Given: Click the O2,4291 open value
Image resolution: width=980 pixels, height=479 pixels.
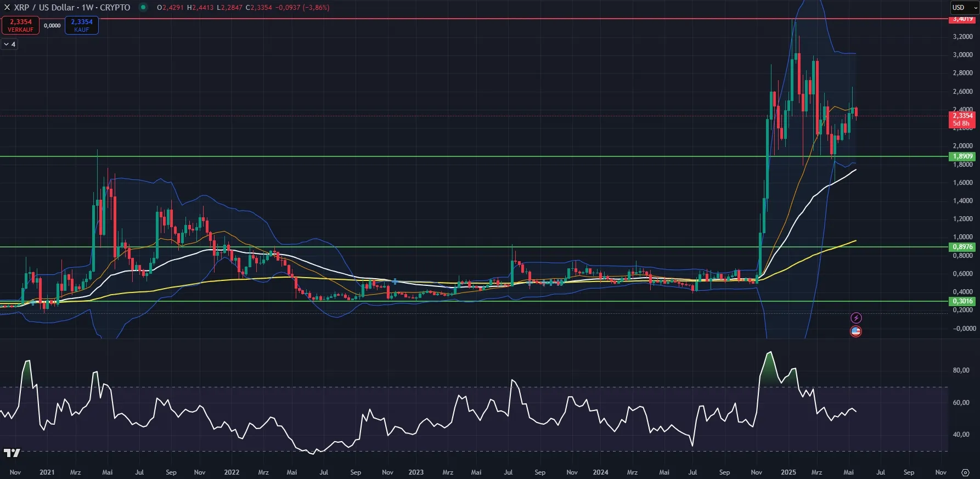Looking at the screenshot, I should pyautogui.click(x=170, y=8).
